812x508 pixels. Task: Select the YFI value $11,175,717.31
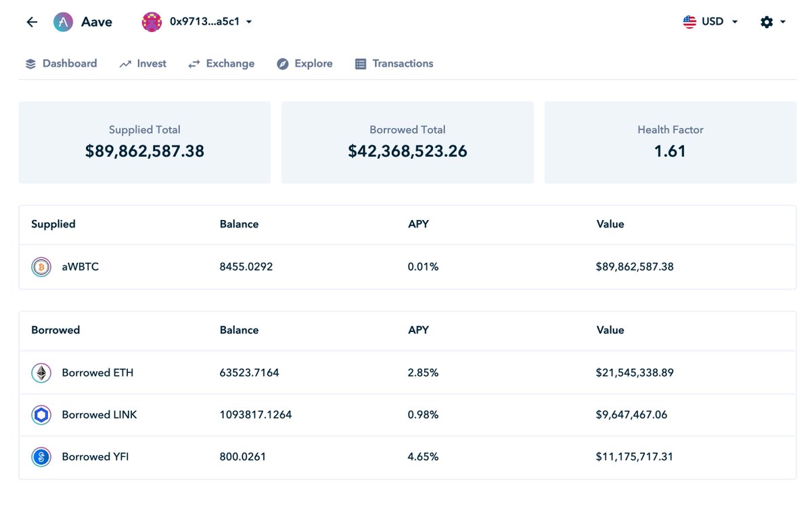[635, 457]
